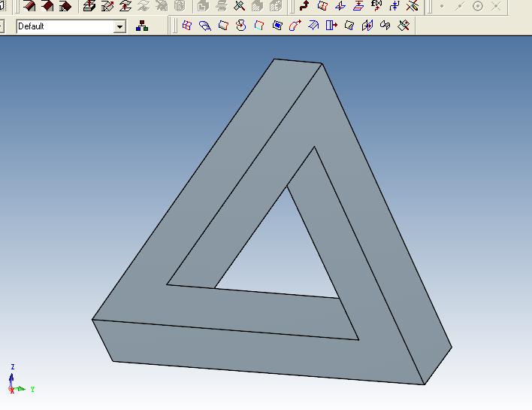532x410 pixels.
Task: Select the dark red wedge with dotted base
Action: 65,6
